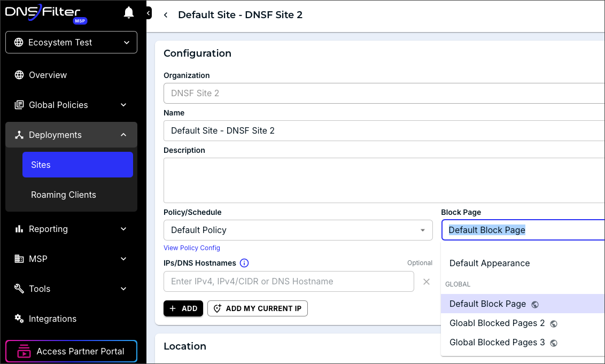Clear the hostname field with X icon
This screenshot has height=364, width=605.
point(426,282)
